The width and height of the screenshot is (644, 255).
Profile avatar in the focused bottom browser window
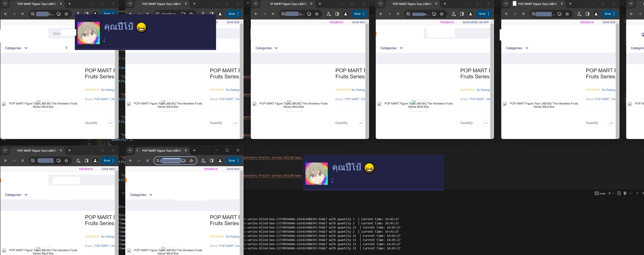click(x=220, y=161)
